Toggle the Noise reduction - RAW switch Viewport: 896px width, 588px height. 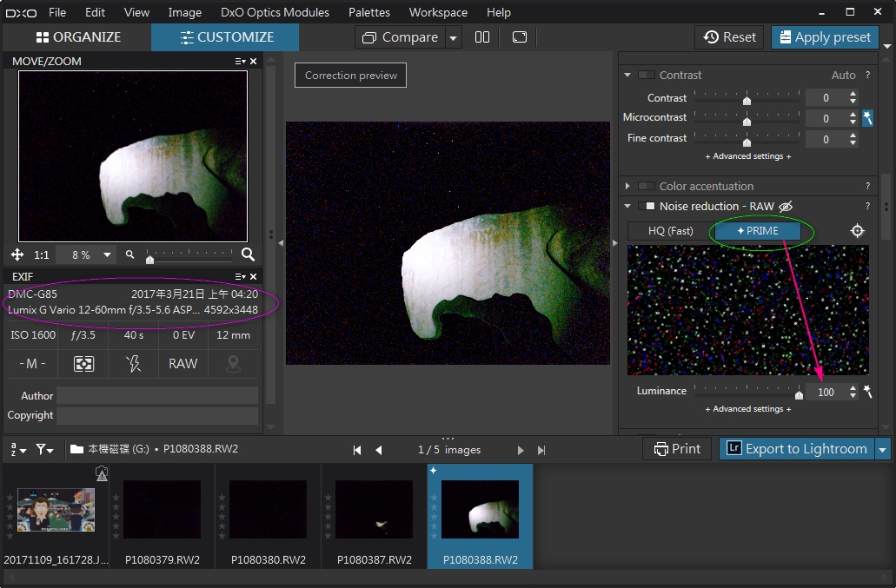[647, 206]
